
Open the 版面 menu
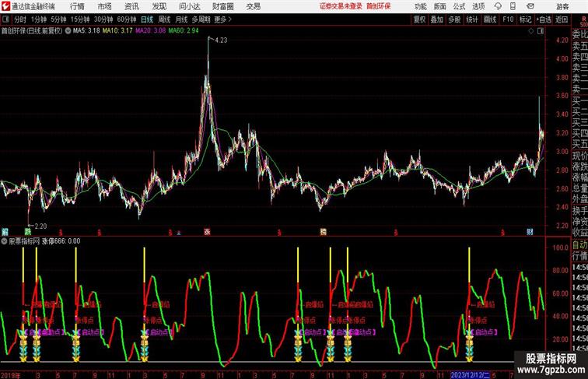pyautogui.click(x=440, y=6)
